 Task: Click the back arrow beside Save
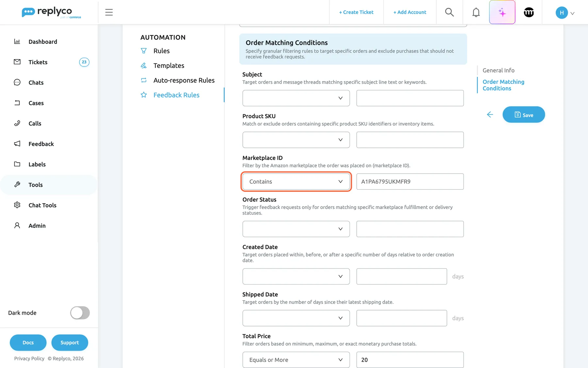[x=490, y=114]
